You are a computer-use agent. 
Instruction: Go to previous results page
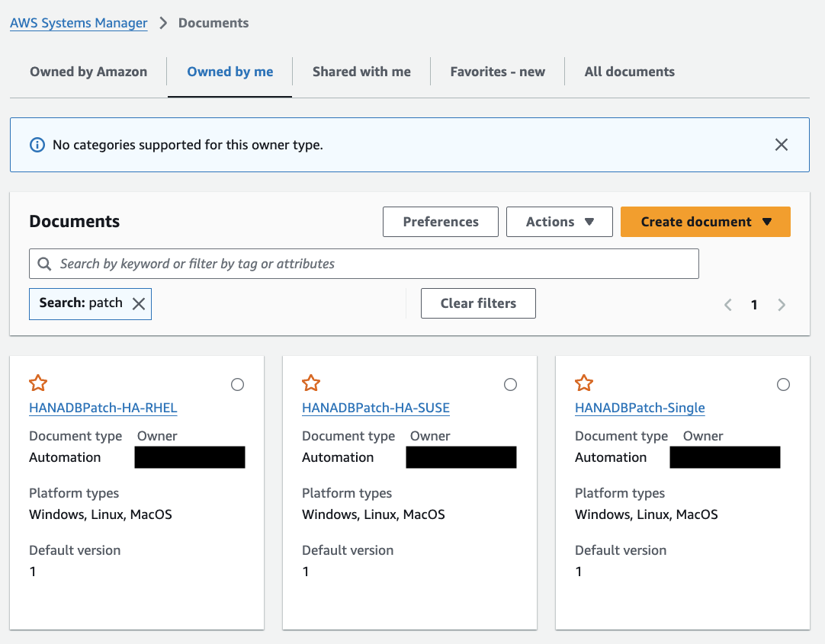pos(728,305)
